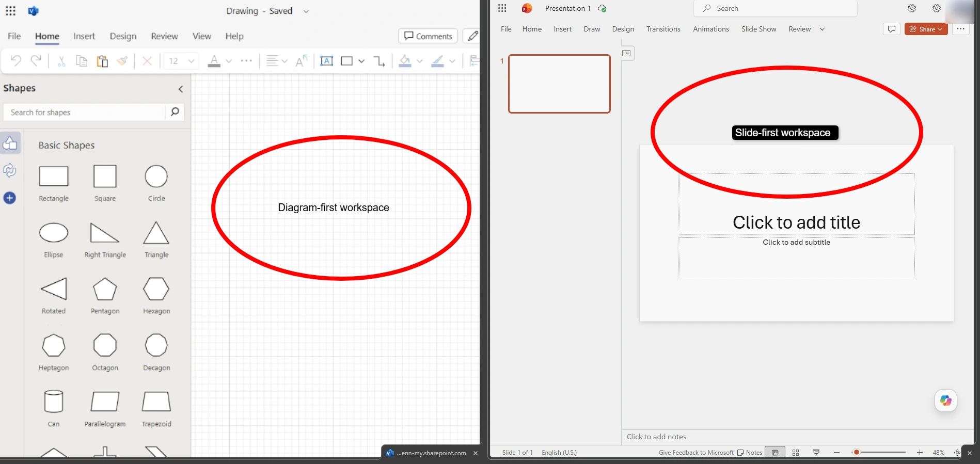
Task: Open the comments pane icon in PowerPoint
Action: click(x=892, y=29)
